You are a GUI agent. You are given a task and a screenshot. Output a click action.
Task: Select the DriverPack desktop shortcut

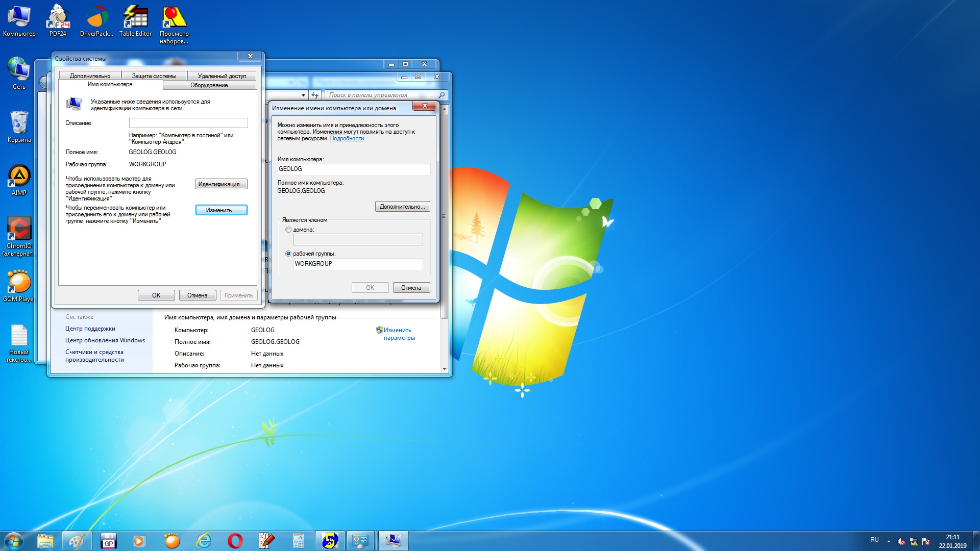(96, 20)
